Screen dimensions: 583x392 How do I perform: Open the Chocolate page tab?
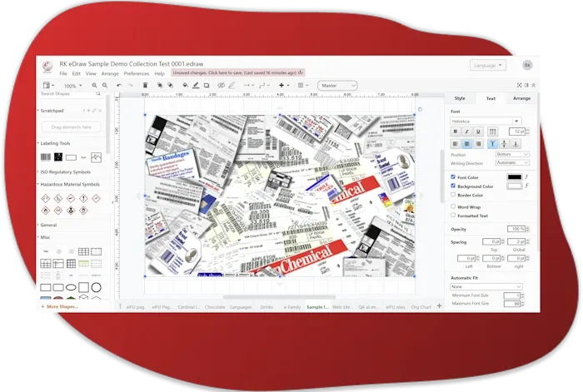(215, 307)
